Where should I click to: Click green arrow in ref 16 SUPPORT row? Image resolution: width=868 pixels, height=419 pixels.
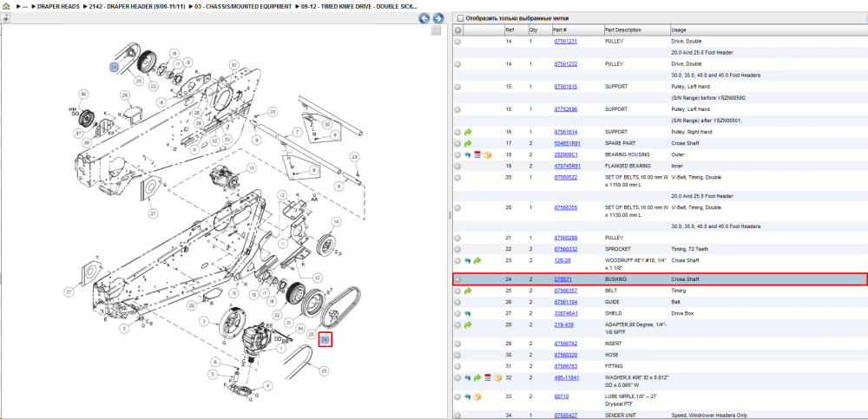468,132
